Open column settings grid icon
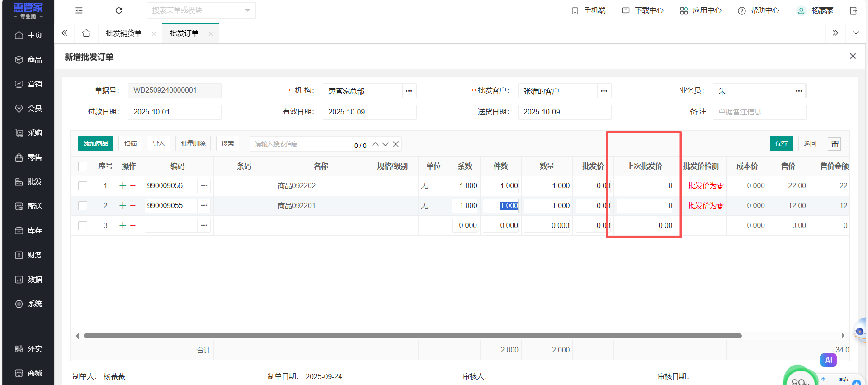The image size is (868, 385). tap(835, 144)
